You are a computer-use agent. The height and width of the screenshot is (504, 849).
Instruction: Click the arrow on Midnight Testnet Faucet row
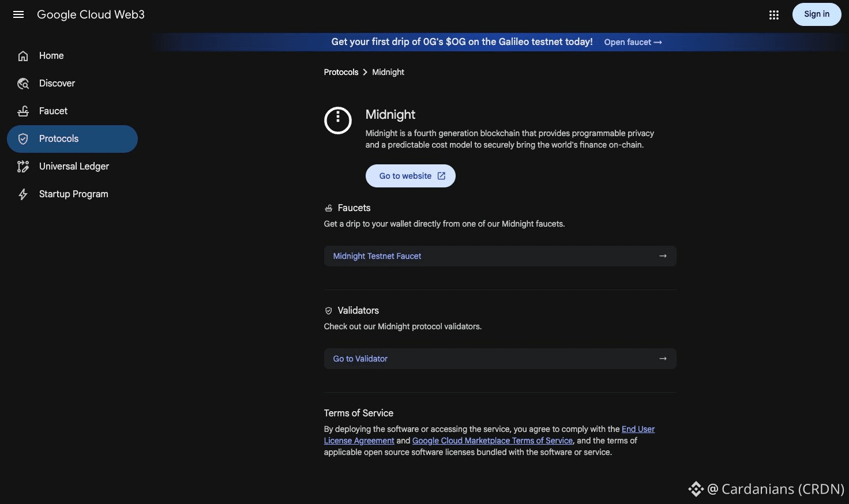click(663, 256)
